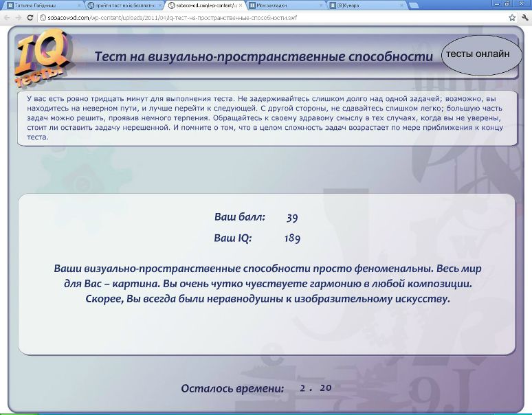Bookmark this page with the star icon

click(512, 17)
